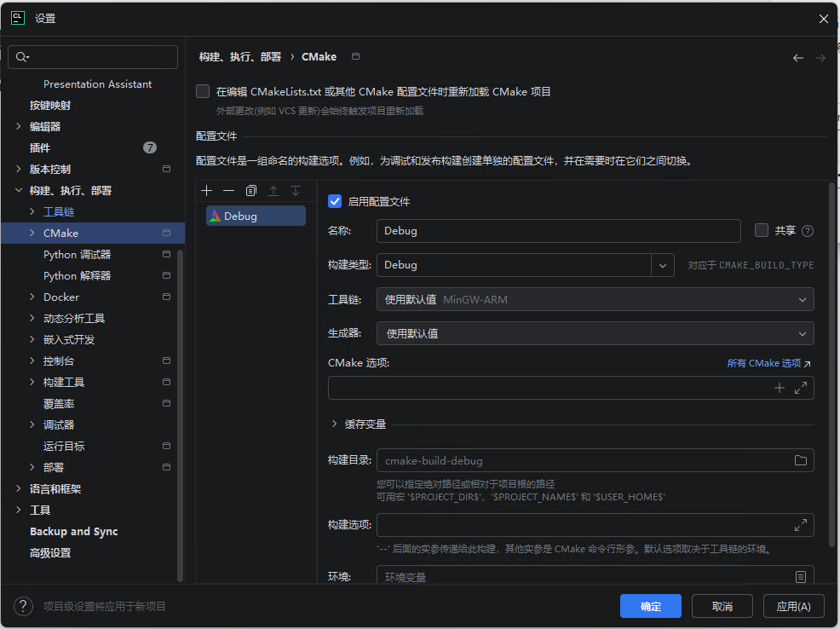Expand the CMake 选项 field editor
Screen dimensions: 840x629
coord(800,388)
